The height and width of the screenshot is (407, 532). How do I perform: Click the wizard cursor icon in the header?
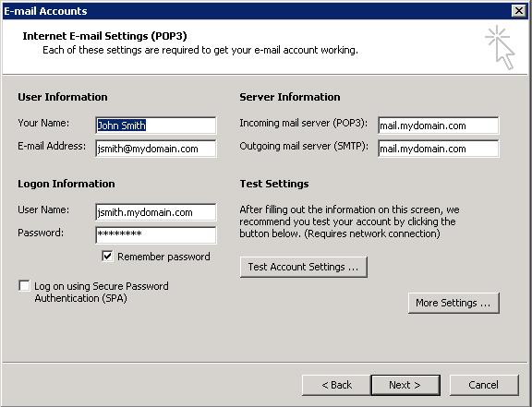coord(501,47)
